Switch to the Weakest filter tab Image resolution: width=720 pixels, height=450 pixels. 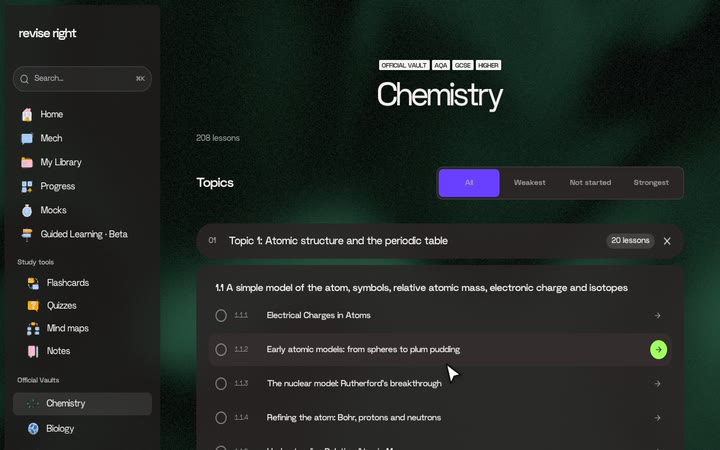529,183
